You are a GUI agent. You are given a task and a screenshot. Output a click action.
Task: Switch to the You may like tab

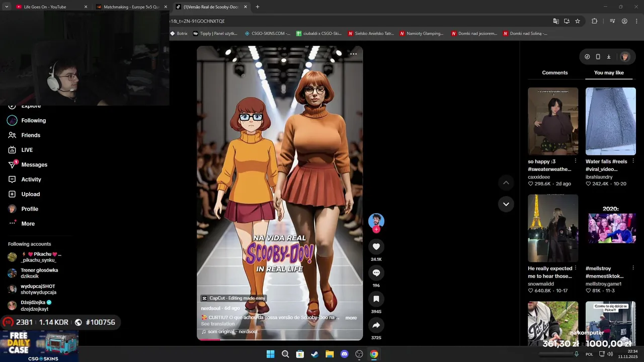click(609, 73)
